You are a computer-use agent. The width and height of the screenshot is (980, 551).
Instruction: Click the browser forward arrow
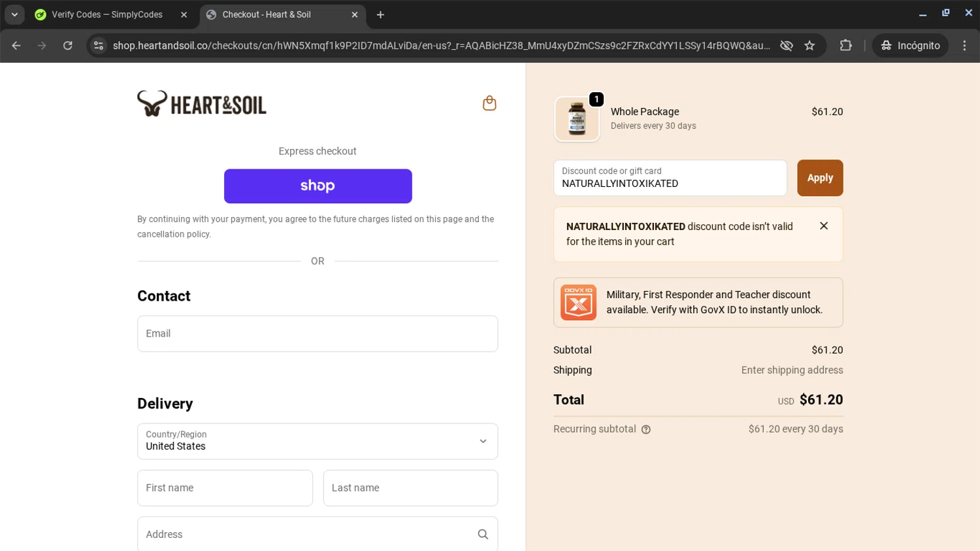tap(42, 46)
